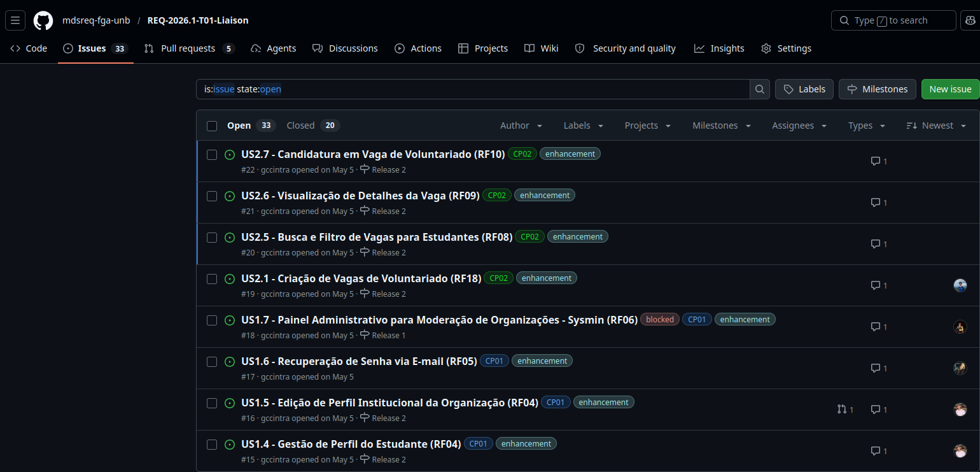The width and height of the screenshot is (980, 472).
Task: Open the Insights tab
Action: 719,48
